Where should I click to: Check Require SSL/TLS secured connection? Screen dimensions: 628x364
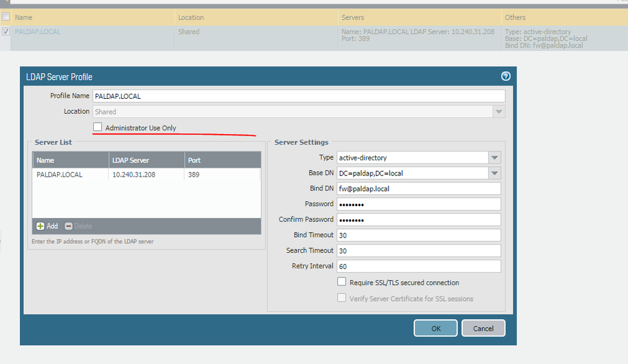[342, 282]
